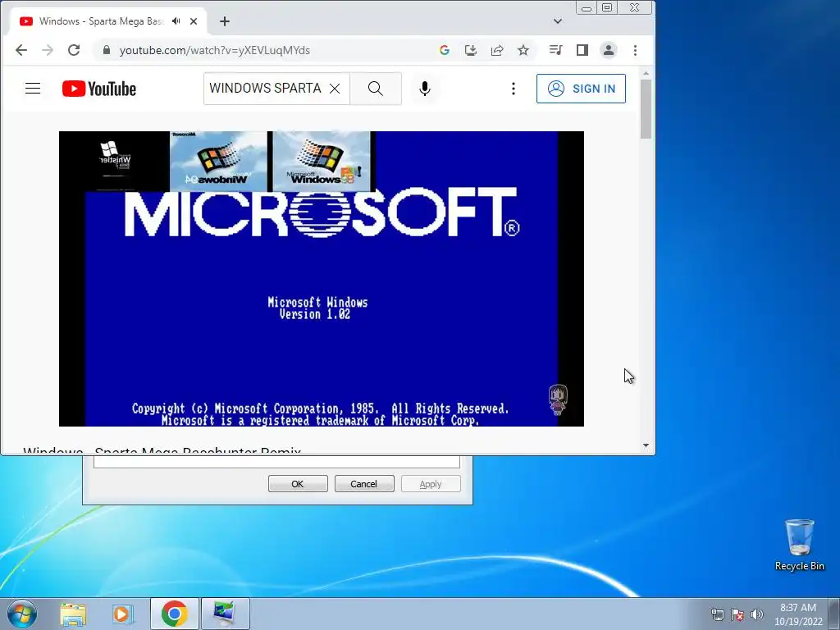Click Cancel in the background dialog
Viewport: 840px width, 630px height.
click(x=364, y=484)
